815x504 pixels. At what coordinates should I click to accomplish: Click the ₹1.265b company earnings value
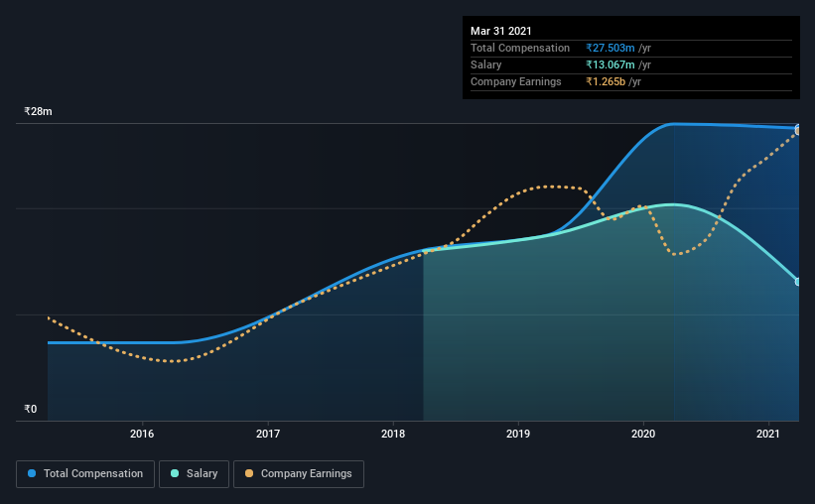[x=606, y=81]
